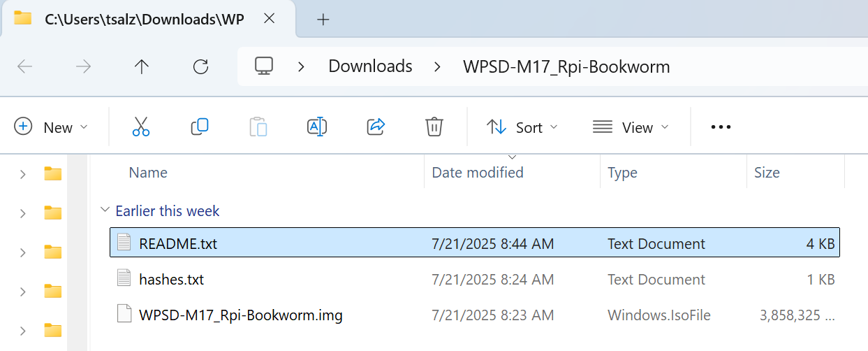The image size is (868, 351).
Task: Open the View layout dropdown
Action: (631, 127)
